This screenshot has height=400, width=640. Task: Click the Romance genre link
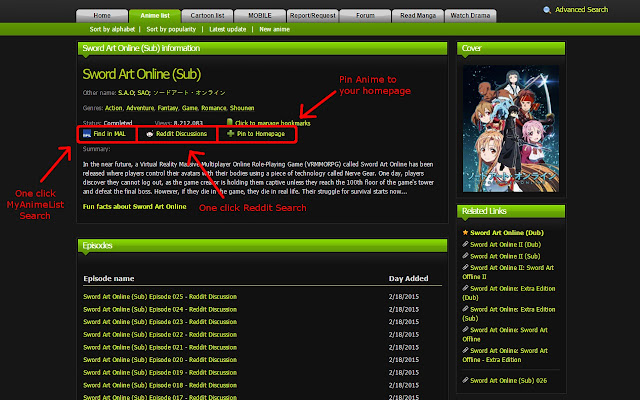[x=214, y=108]
